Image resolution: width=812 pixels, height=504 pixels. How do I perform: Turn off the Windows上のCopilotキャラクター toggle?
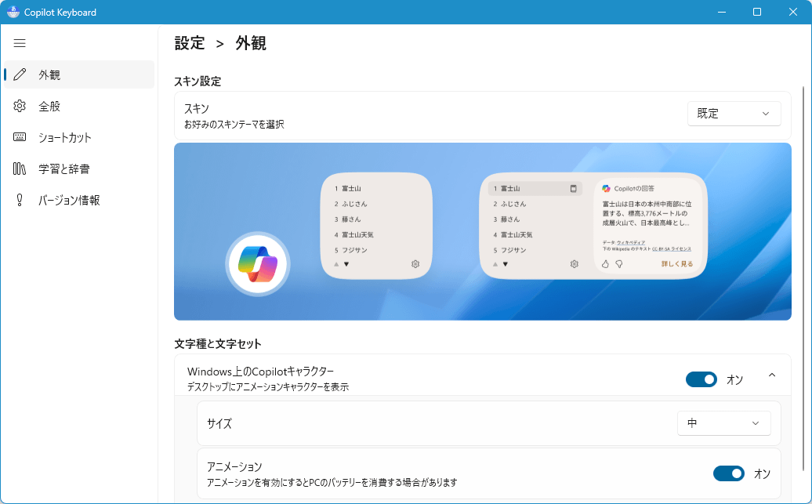pyautogui.click(x=701, y=379)
